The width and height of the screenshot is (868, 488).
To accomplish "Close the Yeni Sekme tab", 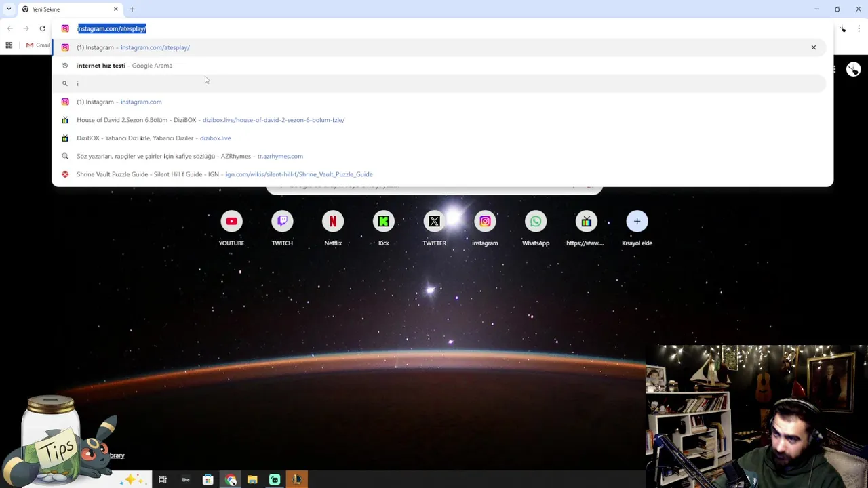I will click(x=115, y=9).
